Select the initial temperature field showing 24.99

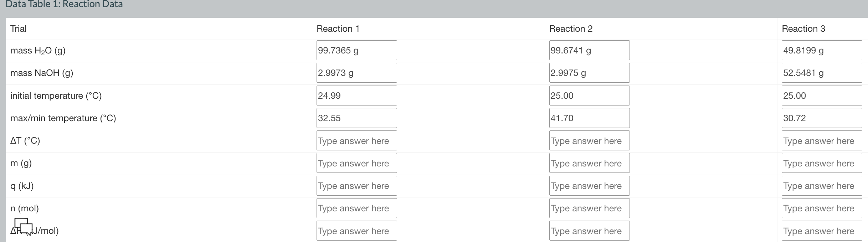(x=356, y=95)
